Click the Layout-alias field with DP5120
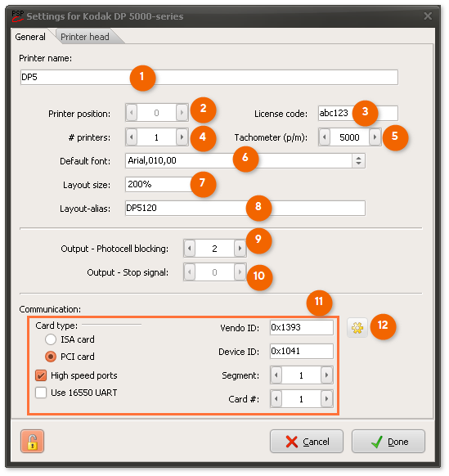 (245, 209)
